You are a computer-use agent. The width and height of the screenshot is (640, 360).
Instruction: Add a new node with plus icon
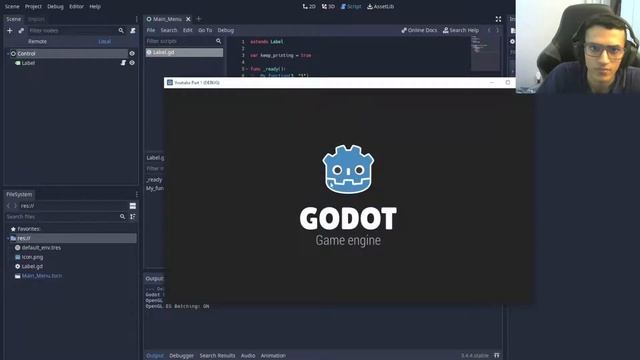10,31
